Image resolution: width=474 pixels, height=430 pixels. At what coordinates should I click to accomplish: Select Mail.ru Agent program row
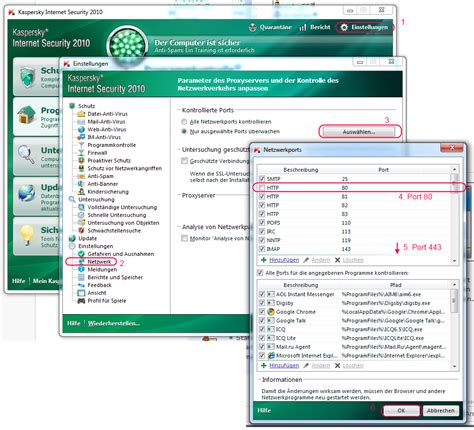pos(354,347)
